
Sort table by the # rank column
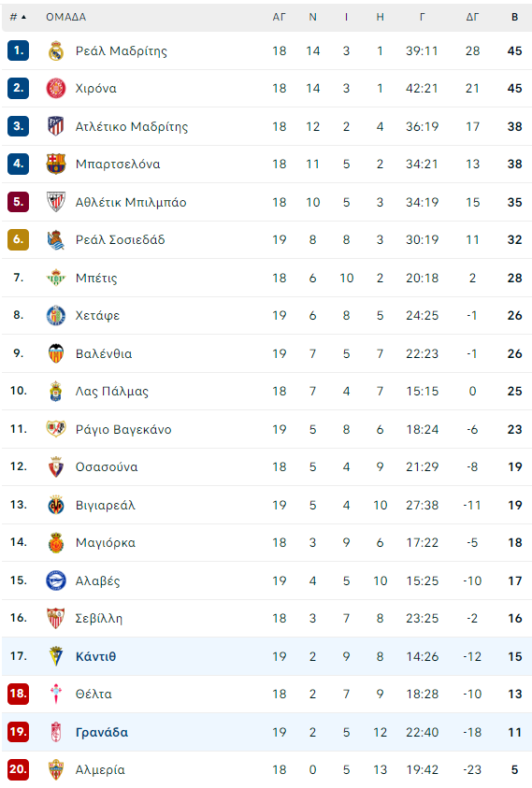coord(18,17)
